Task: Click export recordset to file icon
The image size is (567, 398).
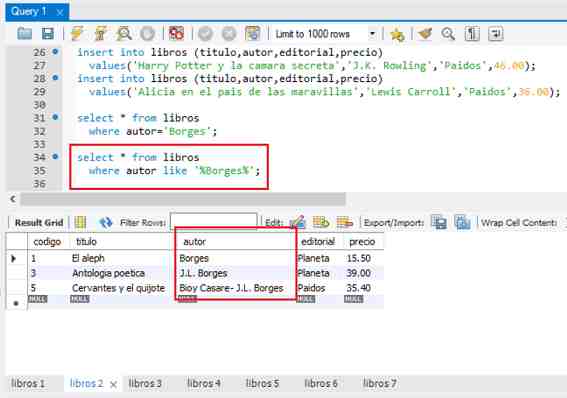Action: [439, 222]
